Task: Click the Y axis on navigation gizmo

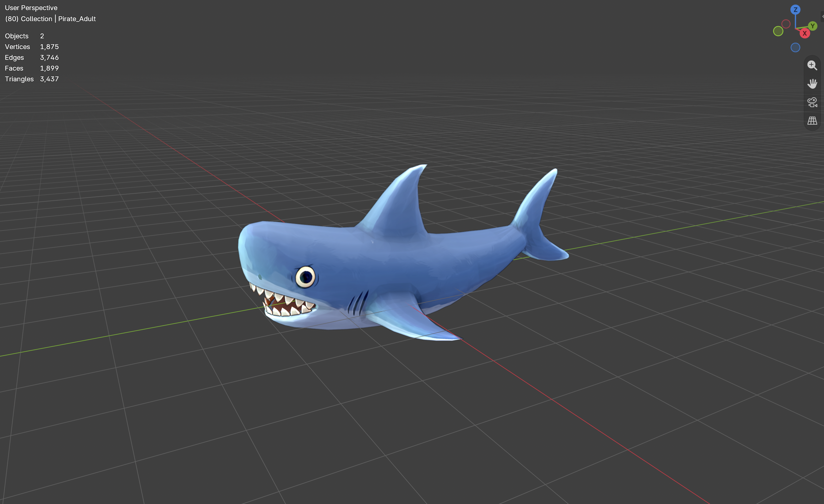Action: [812, 26]
